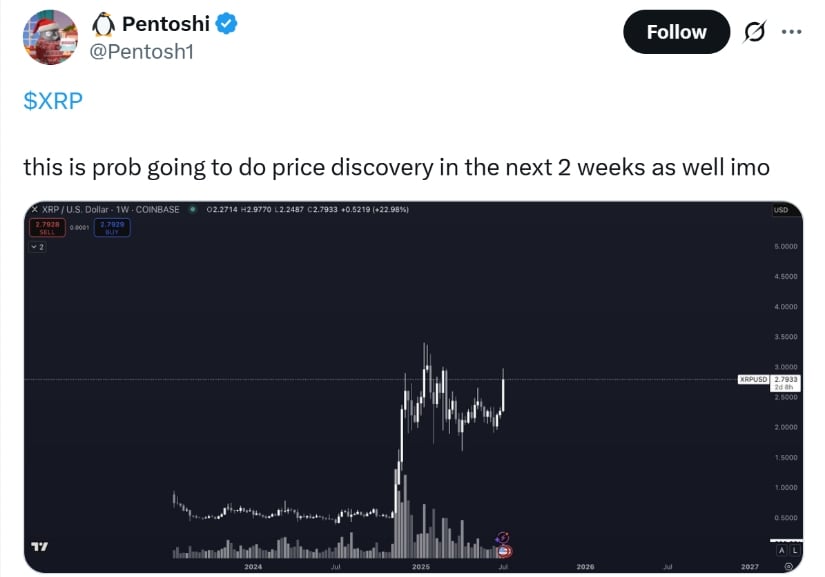
Task: Click the blue BUY price button
Action: pos(112,228)
